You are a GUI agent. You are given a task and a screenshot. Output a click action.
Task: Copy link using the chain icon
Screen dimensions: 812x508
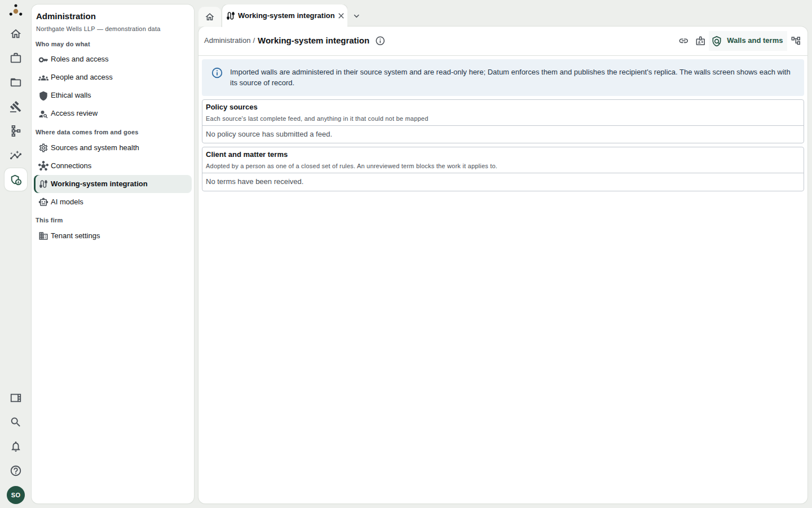point(683,41)
